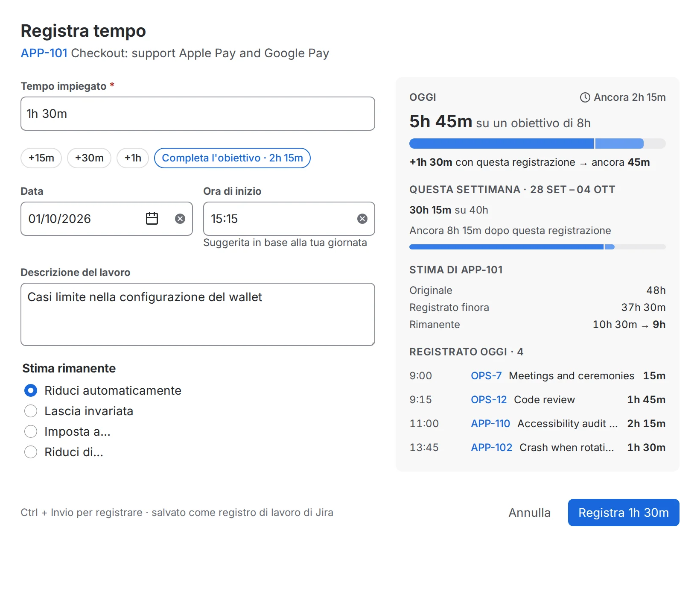Click the clock icon beside Ancora 2h 15m
700x598 pixels.
tap(585, 97)
